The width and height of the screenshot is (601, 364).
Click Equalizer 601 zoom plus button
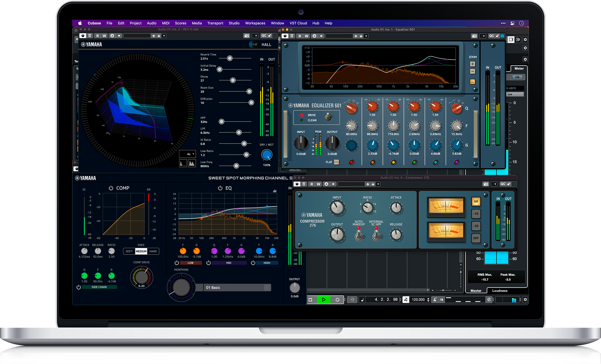tap(472, 64)
